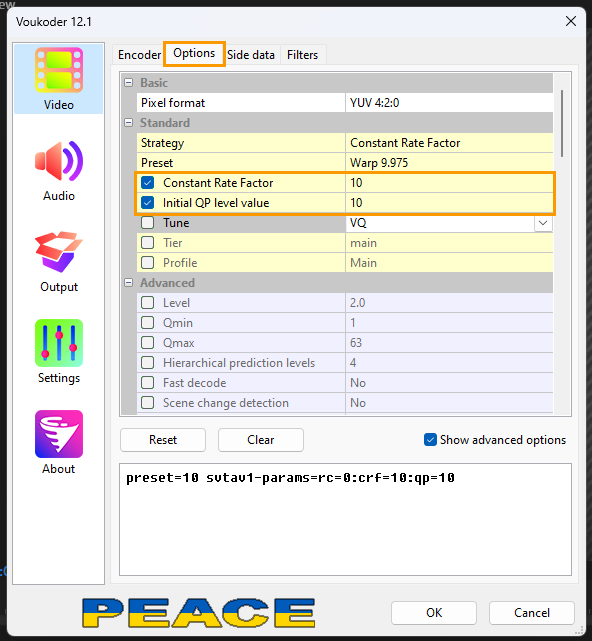Confirm with the OK button
The image size is (592, 641).
pos(434,613)
